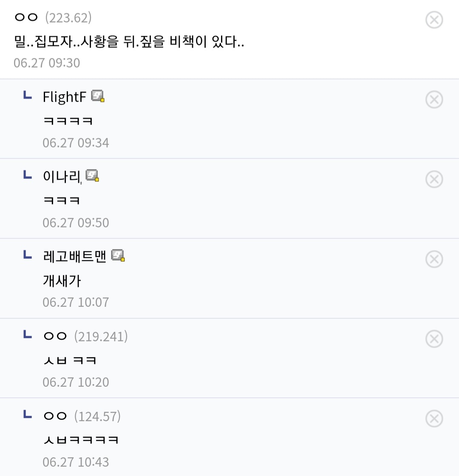The width and height of the screenshot is (459, 476).
Task: Delete the reply from ㅇㅇ (124.57)
Action: click(x=434, y=419)
